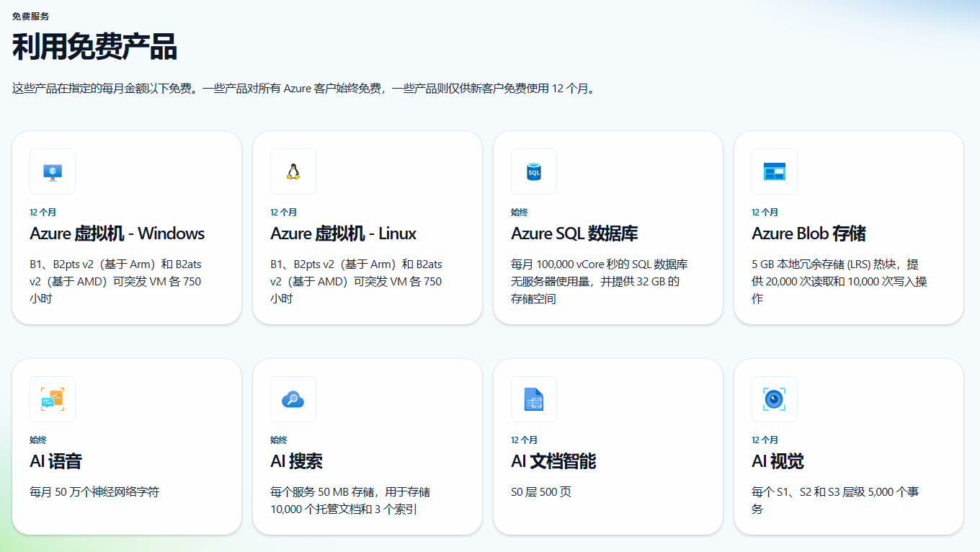Open the AI 语音 card title

(x=55, y=461)
